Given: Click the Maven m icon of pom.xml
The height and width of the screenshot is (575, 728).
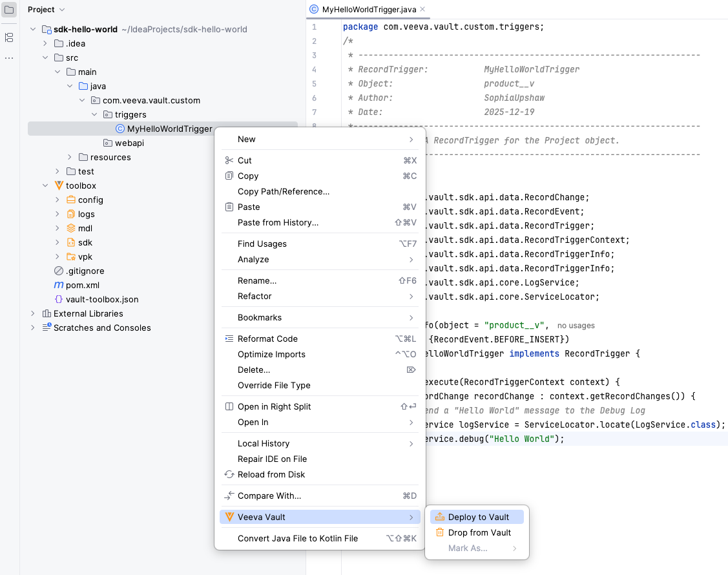Looking at the screenshot, I should pyautogui.click(x=59, y=285).
